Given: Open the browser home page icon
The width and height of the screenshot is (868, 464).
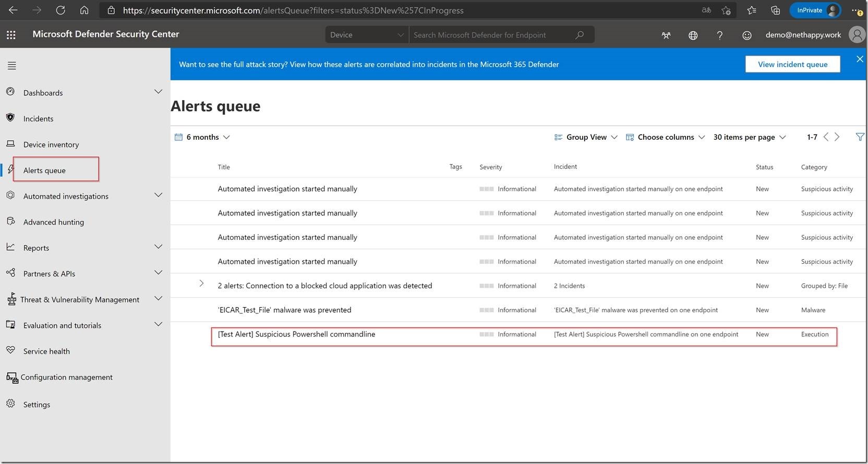Looking at the screenshot, I should 84,10.
